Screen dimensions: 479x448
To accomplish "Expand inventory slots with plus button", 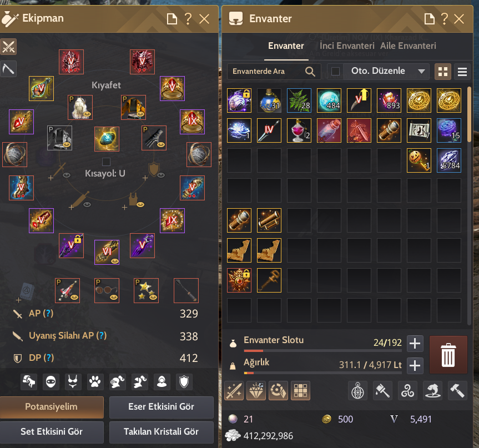I will tap(415, 344).
